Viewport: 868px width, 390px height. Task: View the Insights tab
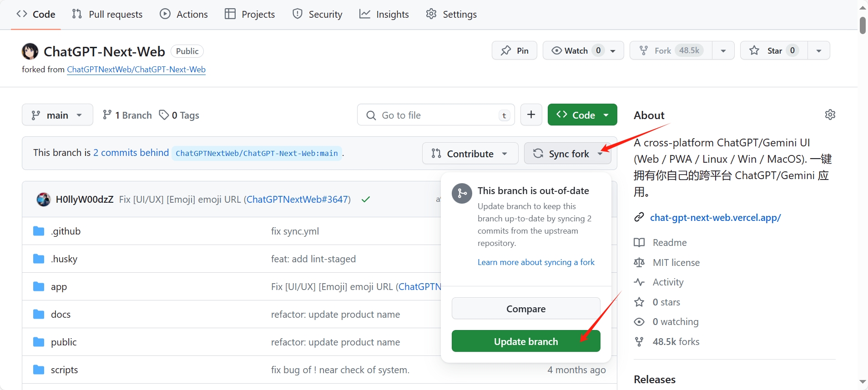click(384, 14)
